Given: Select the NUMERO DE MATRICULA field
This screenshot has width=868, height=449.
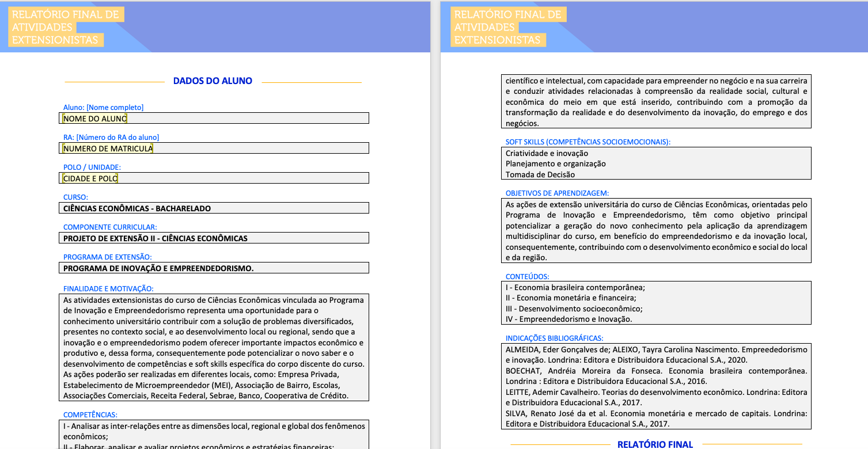Looking at the screenshot, I should pos(214,149).
